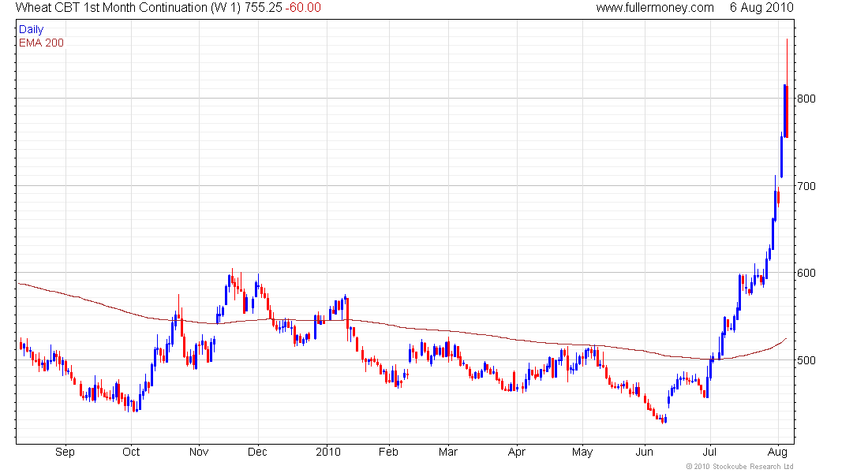Screen dimensions: 868x473
Task: Click the date '6 Aug 2010'
Action: pyautogui.click(x=761, y=8)
